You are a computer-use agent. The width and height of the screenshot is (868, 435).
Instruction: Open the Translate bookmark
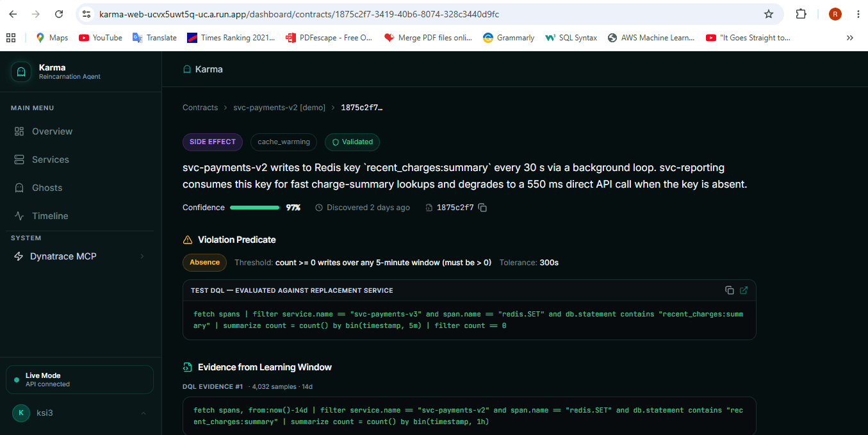(x=154, y=38)
